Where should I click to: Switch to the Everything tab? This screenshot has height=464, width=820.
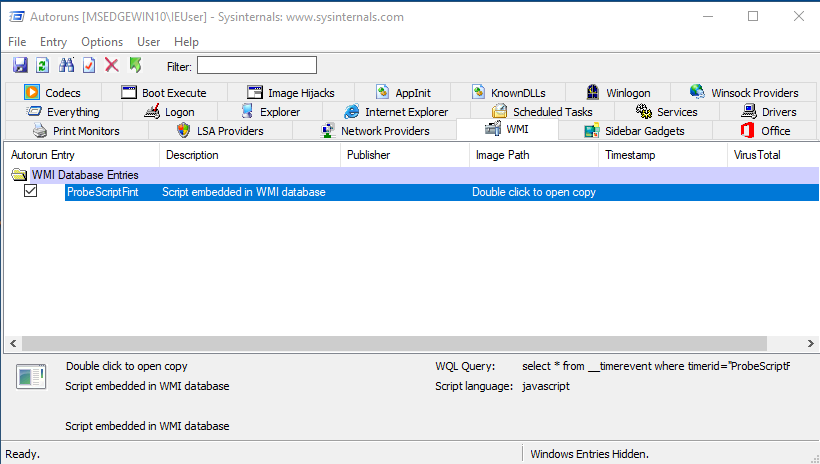pyautogui.click(x=63, y=112)
